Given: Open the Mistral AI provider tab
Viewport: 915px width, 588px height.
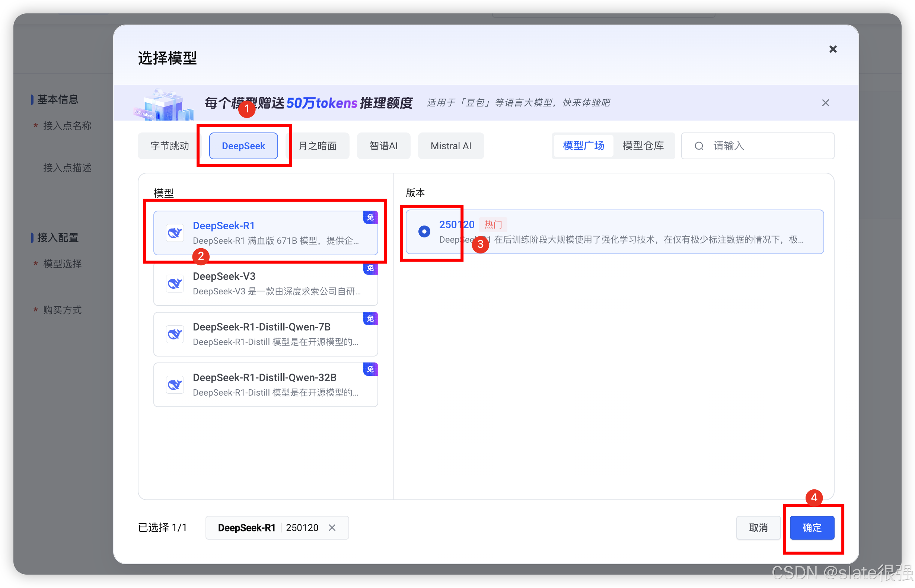Looking at the screenshot, I should pos(451,146).
